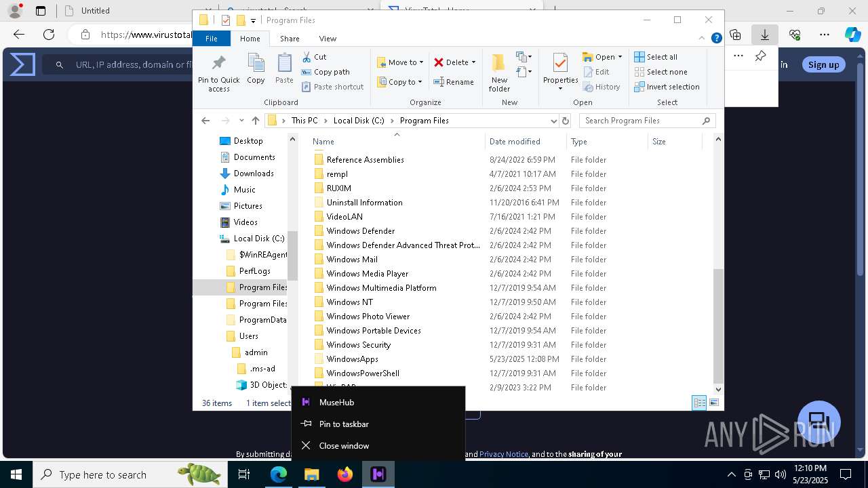Select Downloads in navigation pane

click(x=247, y=174)
